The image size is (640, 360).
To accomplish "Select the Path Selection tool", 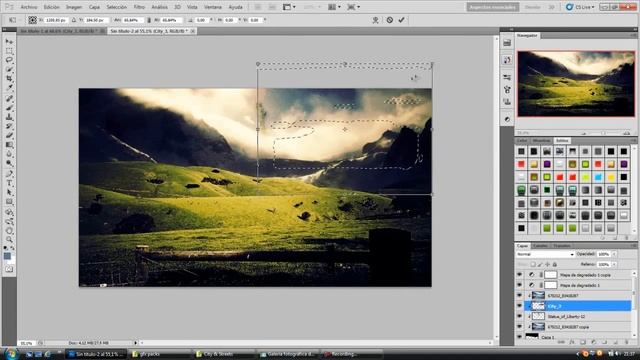I will (x=9, y=192).
